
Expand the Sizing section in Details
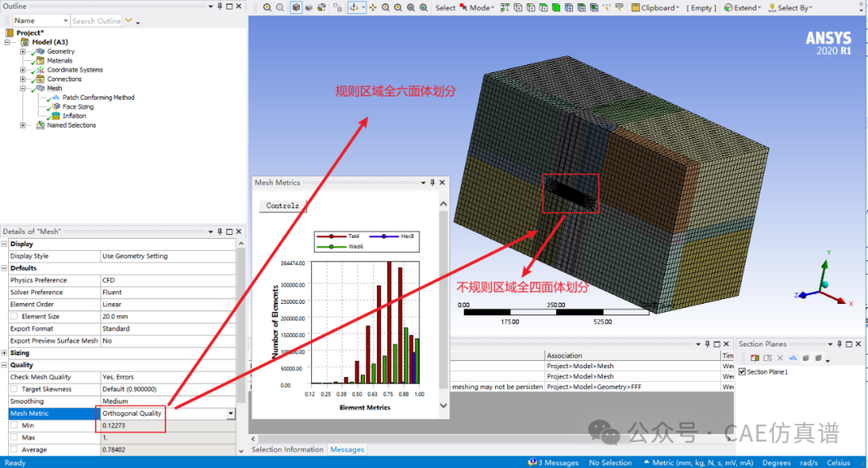click(x=5, y=353)
